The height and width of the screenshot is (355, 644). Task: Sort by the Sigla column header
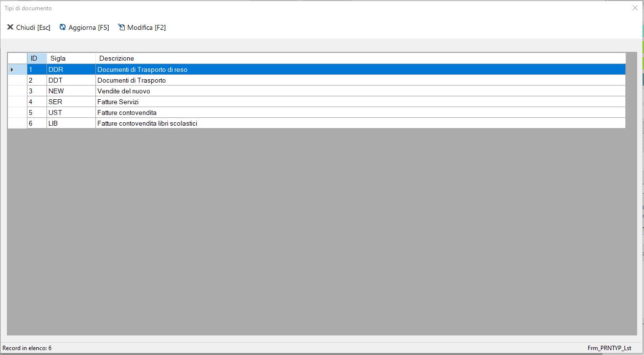(x=71, y=58)
